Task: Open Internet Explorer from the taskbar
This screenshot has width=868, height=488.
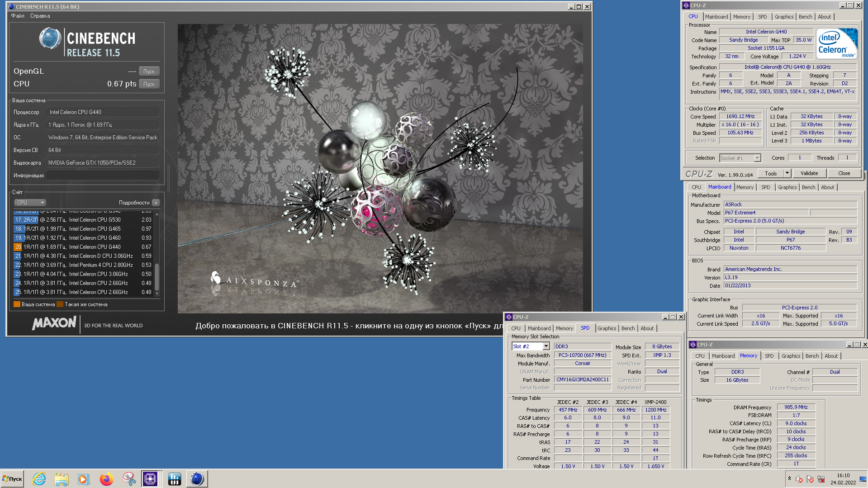Action: point(39,479)
